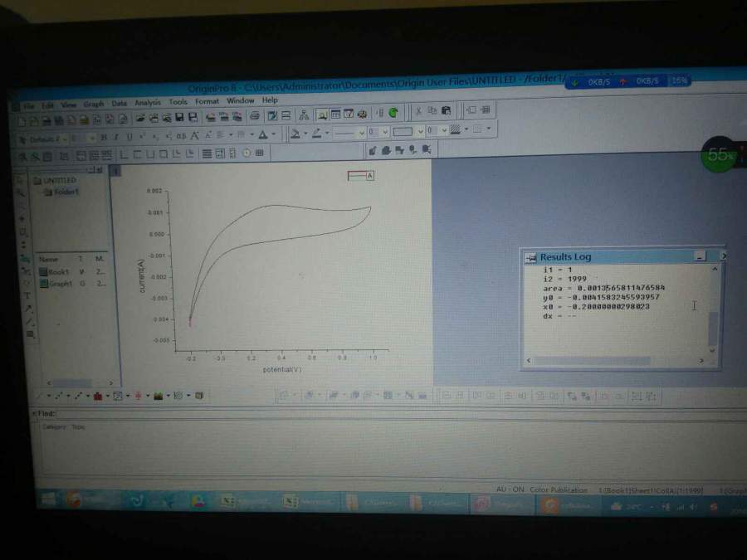Open the scatter plot dropdown arrow
747x560 pixels.
[x=68, y=397]
